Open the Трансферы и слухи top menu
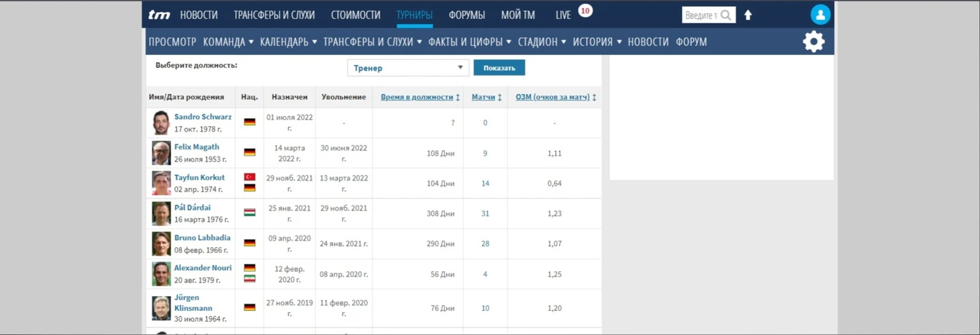Screen dimensions: 980x335 274,15
